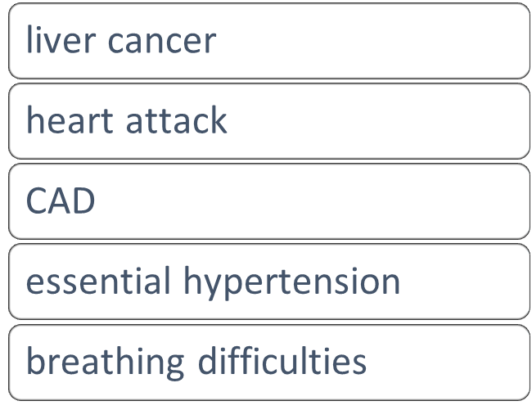Click the 'liver cancer' text label
This screenshot has width=532, height=410.
point(121,41)
